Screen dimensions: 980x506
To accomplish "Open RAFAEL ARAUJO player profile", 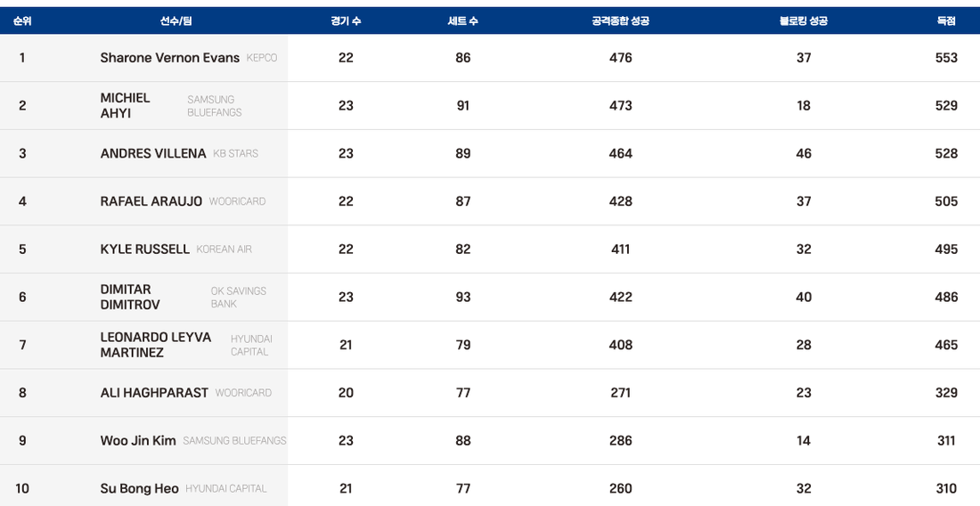I will point(151,201).
